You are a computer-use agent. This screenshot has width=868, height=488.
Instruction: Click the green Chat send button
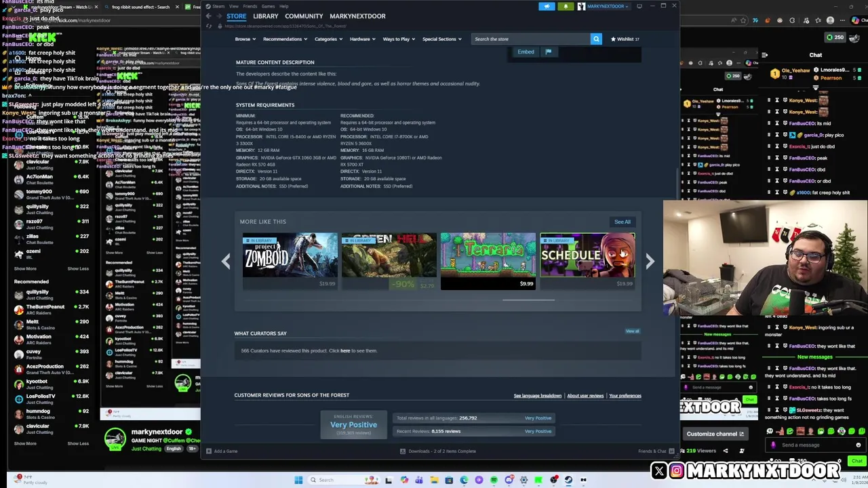(857, 461)
